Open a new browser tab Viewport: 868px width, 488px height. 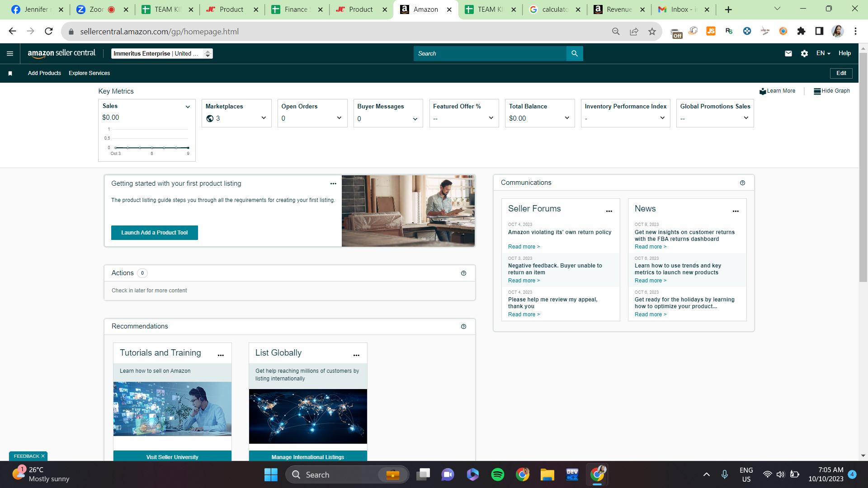point(728,9)
